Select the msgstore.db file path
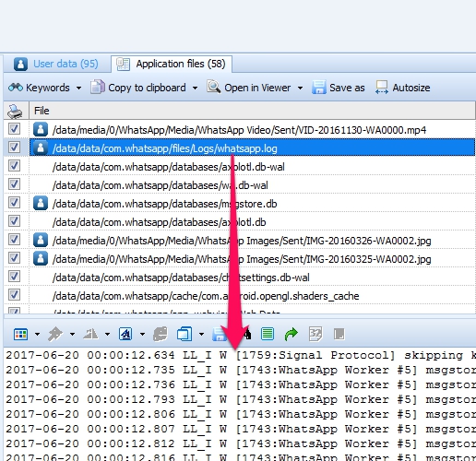476x461 pixels. [164, 204]
